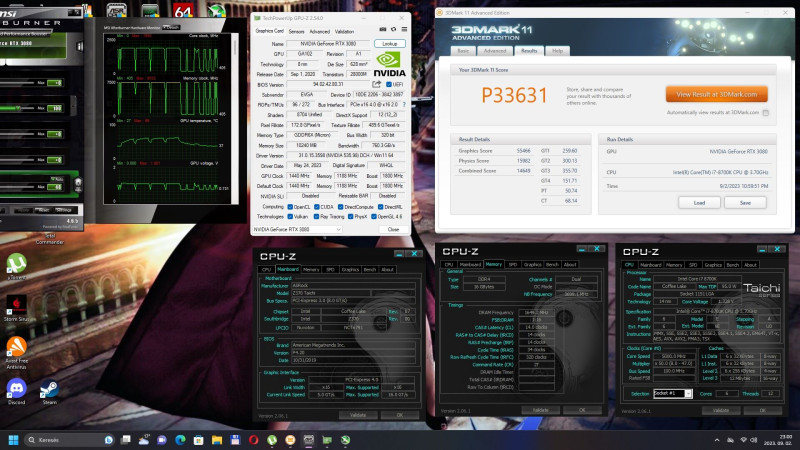Click Validate in CPU-Z Mainboard window
800x450 pixels.
358,415
